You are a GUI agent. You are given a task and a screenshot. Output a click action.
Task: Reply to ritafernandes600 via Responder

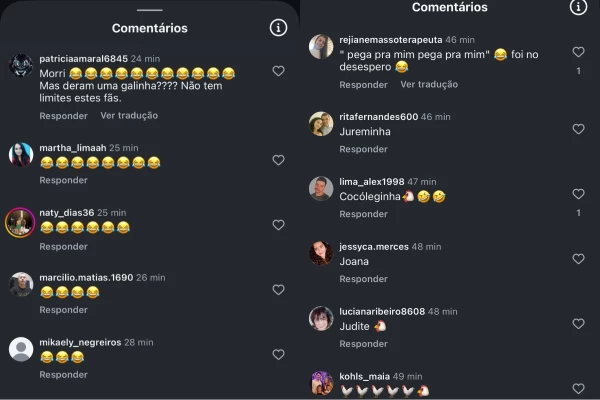point(364,149)
